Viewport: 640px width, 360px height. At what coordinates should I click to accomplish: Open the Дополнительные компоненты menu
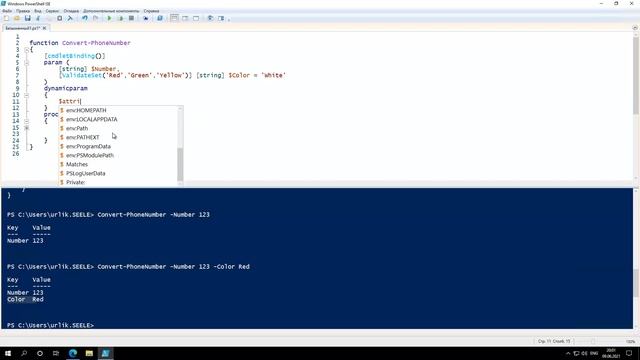click(111, 11)
